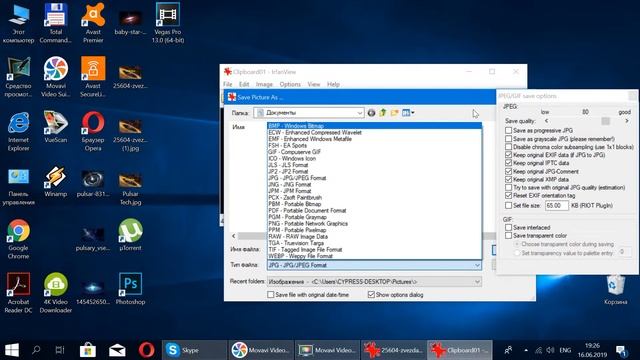Open Recent folders dropdown
This screenshot has width=640, height=360.
point(374,282)
